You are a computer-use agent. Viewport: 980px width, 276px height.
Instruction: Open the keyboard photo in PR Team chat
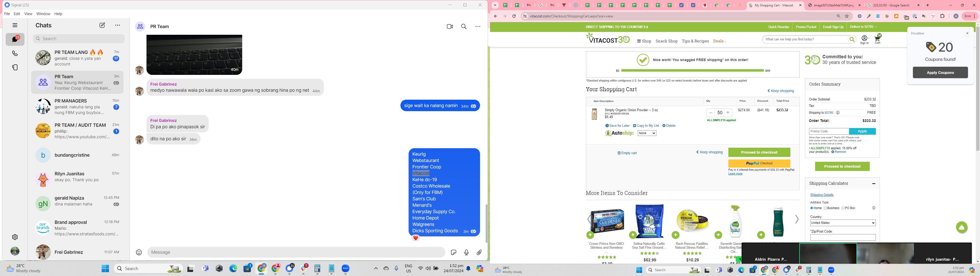click(x=194, y=55)
